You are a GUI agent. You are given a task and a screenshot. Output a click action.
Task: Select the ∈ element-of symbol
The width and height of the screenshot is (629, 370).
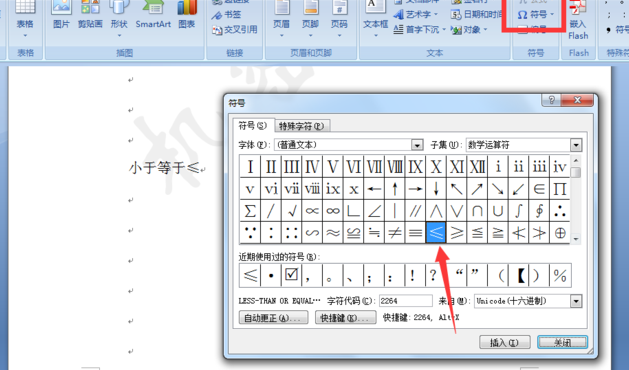click(539, 189)
